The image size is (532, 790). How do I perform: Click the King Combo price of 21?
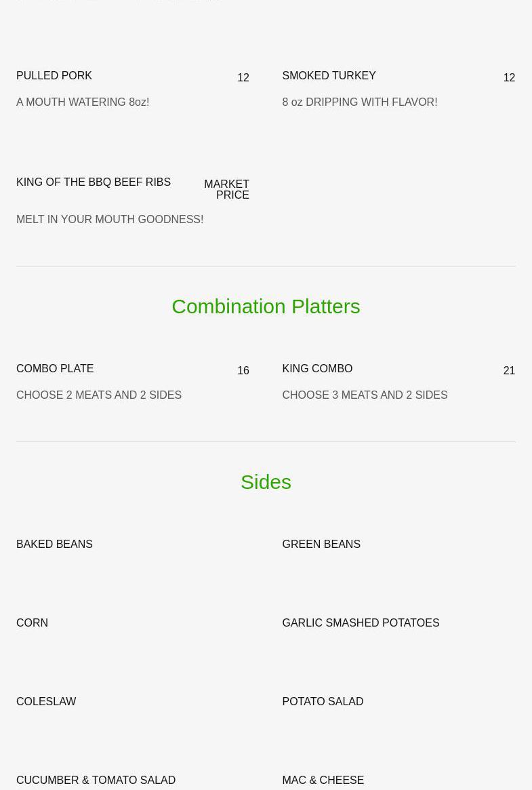(x=509, y=371)
